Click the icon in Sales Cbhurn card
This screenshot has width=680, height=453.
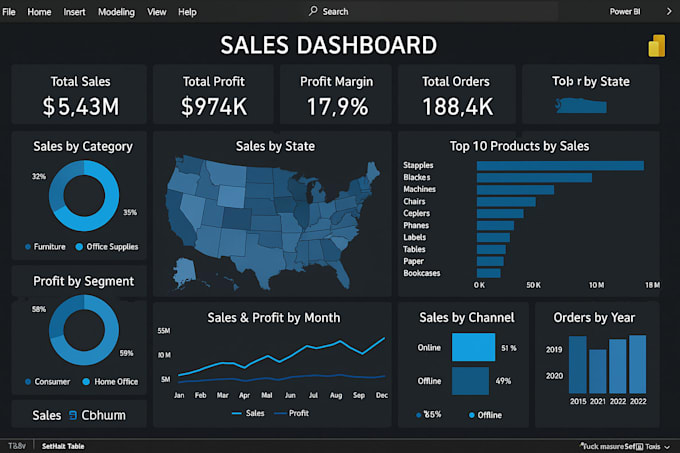click(73, 415)
